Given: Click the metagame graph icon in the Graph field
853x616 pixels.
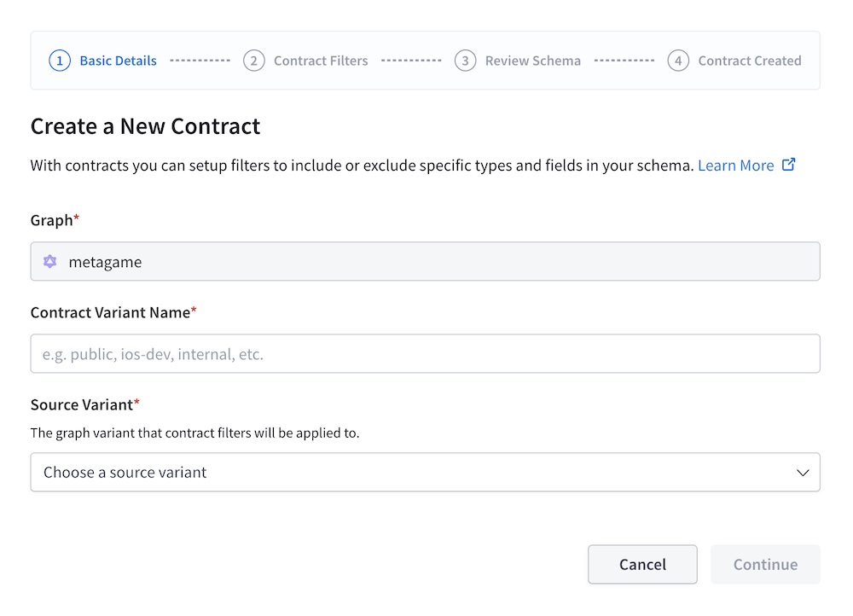Looking at the screenshot, I should (x=50, y=262).
